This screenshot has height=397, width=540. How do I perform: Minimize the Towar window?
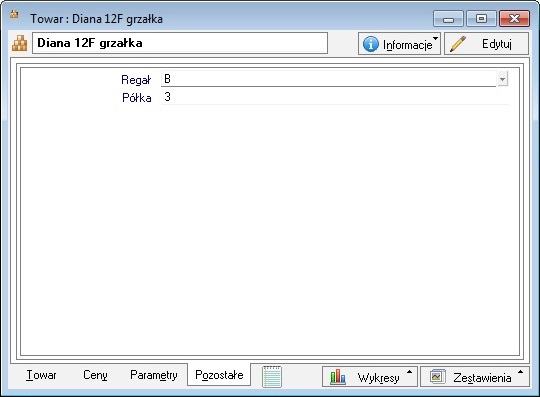point(448,19)
